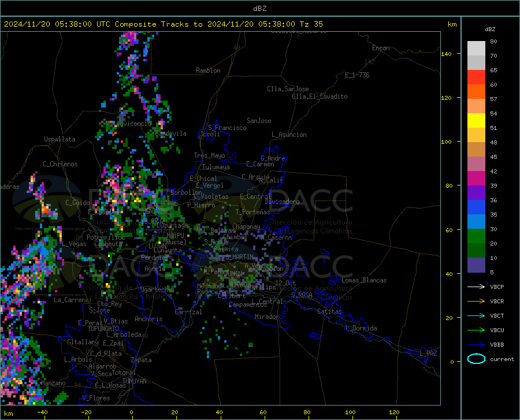Click the Clla.SanJose map label
Screen dimensions: 520x420
click(x=288, y=89)
